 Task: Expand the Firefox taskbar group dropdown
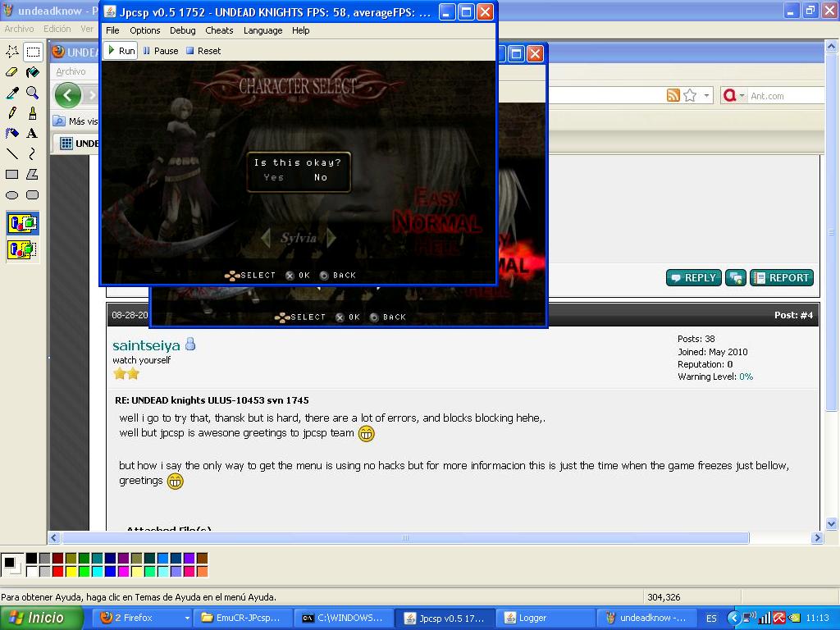click(x=187, y=618)
